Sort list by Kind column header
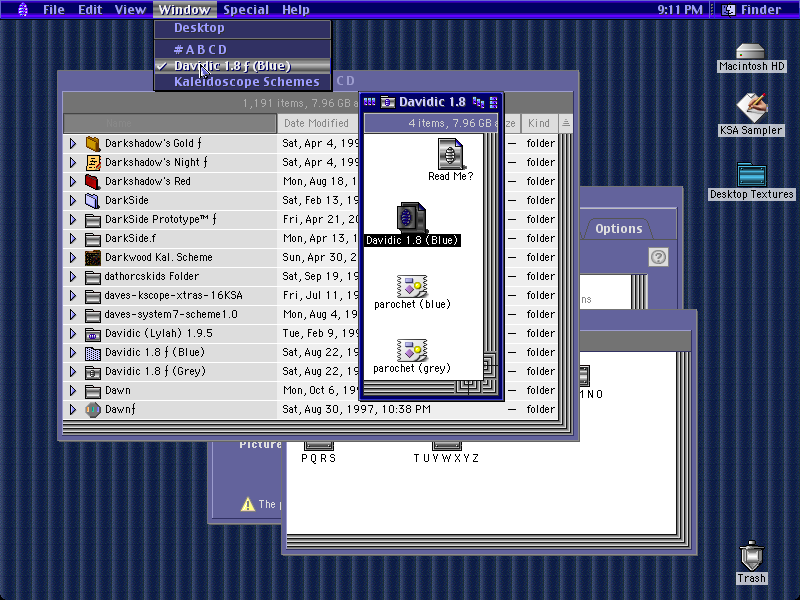Viewport: 800px width, 600px height. point(539,123)
